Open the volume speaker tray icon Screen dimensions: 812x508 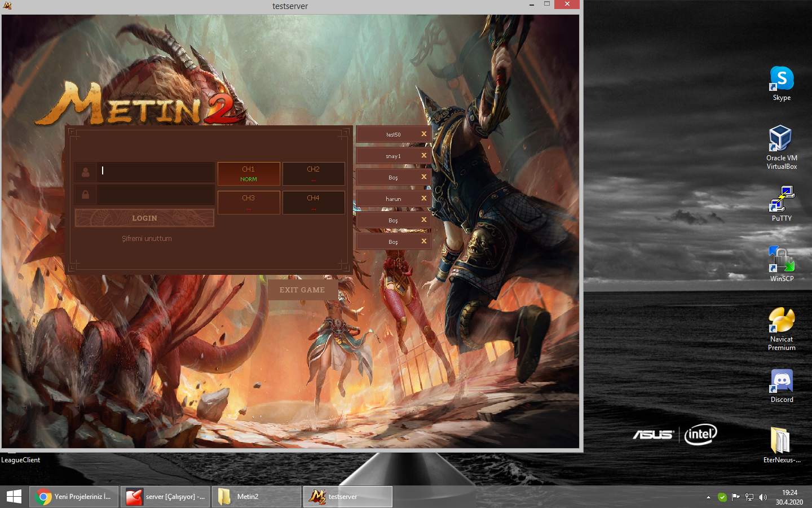pos(763,497)
